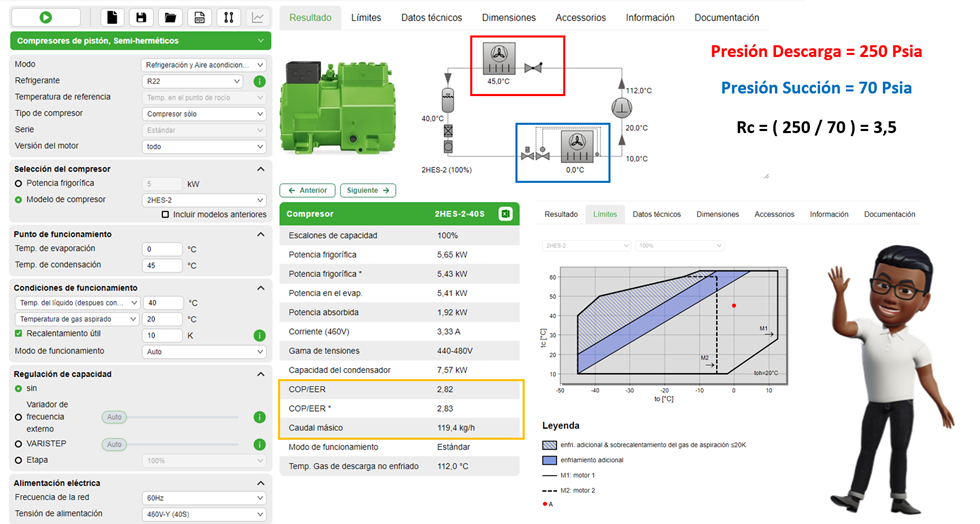Screen dimensions: 980x524
Task: Open top Documentación tab
Action: 727,18
